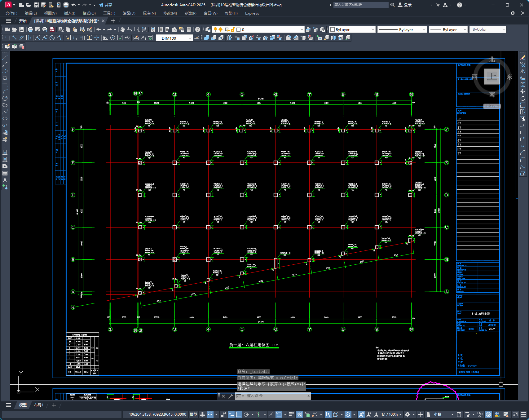Open the Customization hamburger icon in status bar
Image resolution: width=529 pixels, height=420 pixels.
[523, 414]
